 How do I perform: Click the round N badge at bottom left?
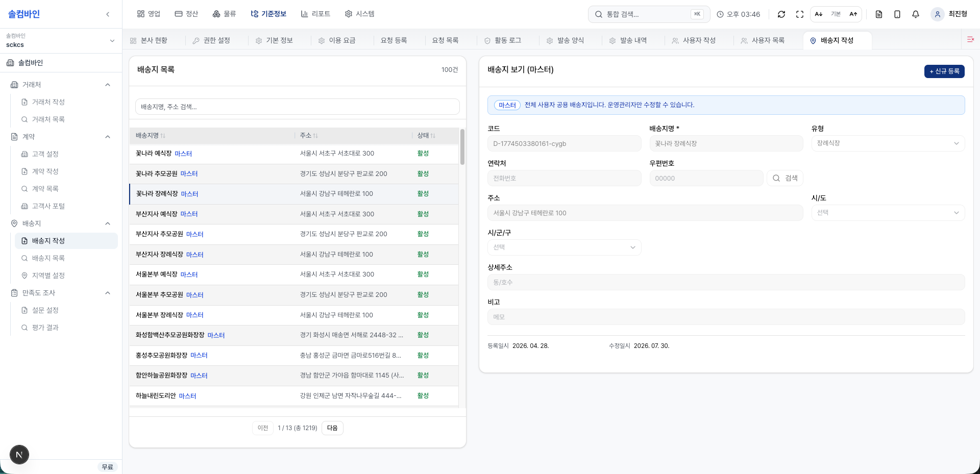(19, 455)
